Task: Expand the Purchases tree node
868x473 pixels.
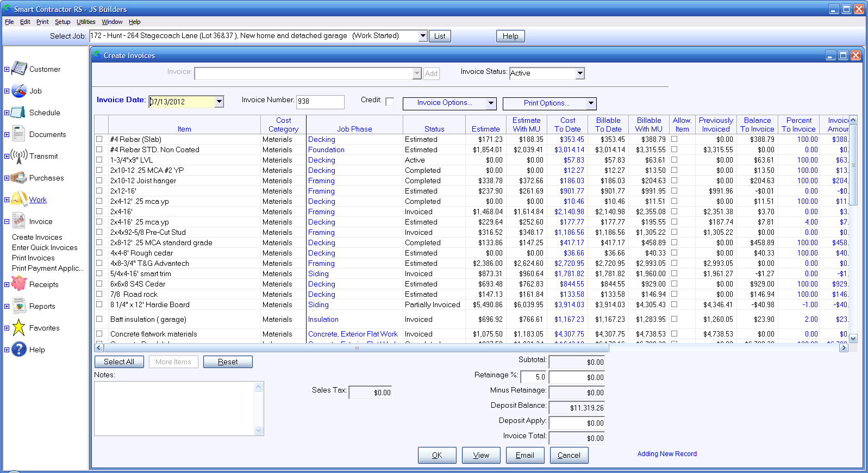Action: tap(7, 178)
